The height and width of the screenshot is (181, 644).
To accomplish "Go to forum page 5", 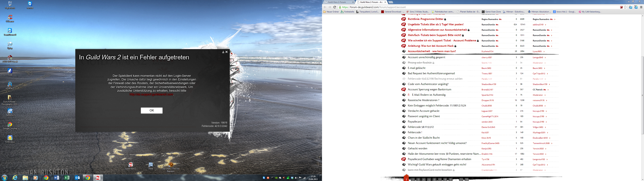I will point(429,179).
